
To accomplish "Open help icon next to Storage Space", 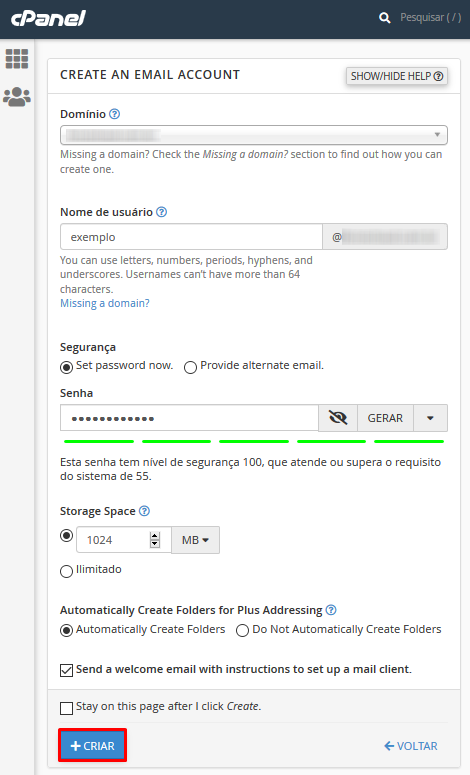I will coord(144,511).
